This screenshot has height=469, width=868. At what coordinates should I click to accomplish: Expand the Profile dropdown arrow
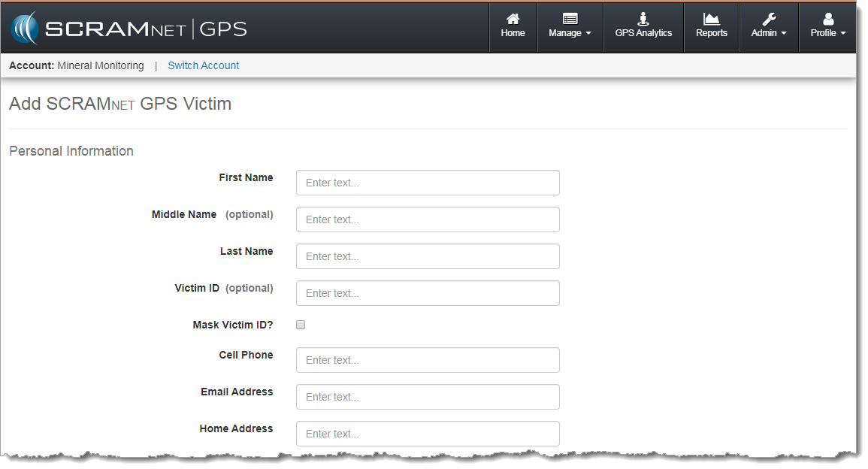pyautogui.click(x=843, y=34)
